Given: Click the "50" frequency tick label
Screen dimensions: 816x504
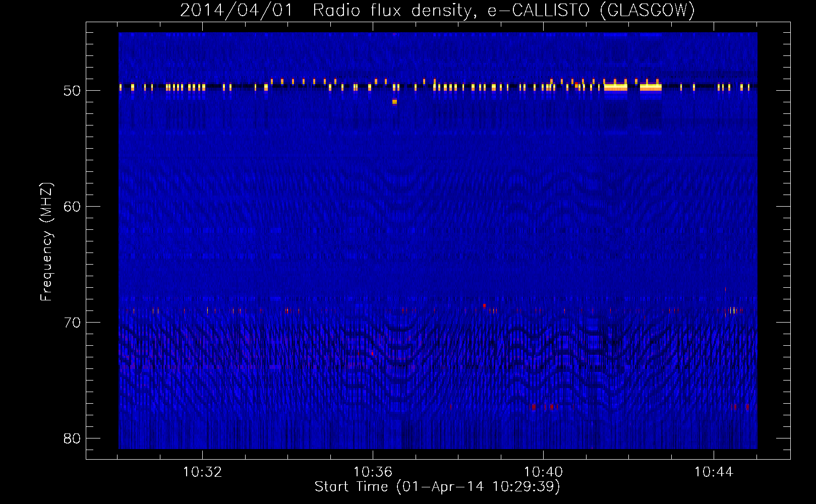Looking at the screenshot, I should (72, 91).
